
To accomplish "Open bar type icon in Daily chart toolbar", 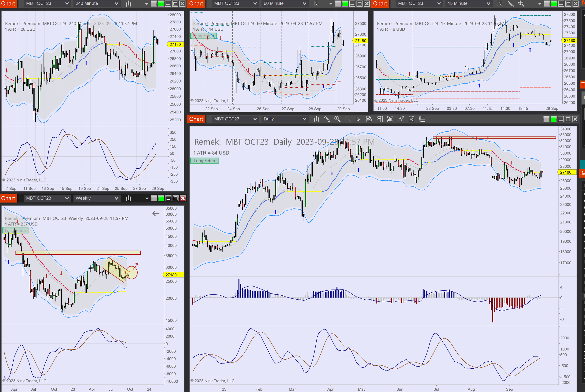I will coord(316,119).
